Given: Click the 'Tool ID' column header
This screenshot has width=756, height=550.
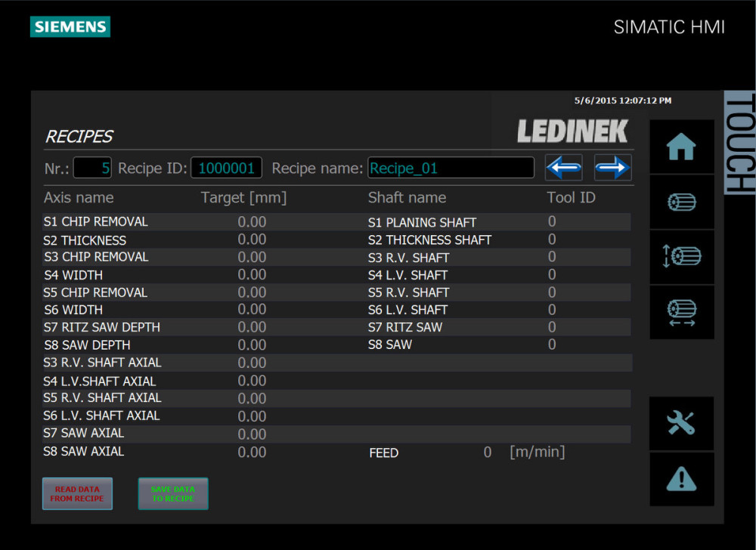Looking at the screenshot, I should (x=572, y=197).
